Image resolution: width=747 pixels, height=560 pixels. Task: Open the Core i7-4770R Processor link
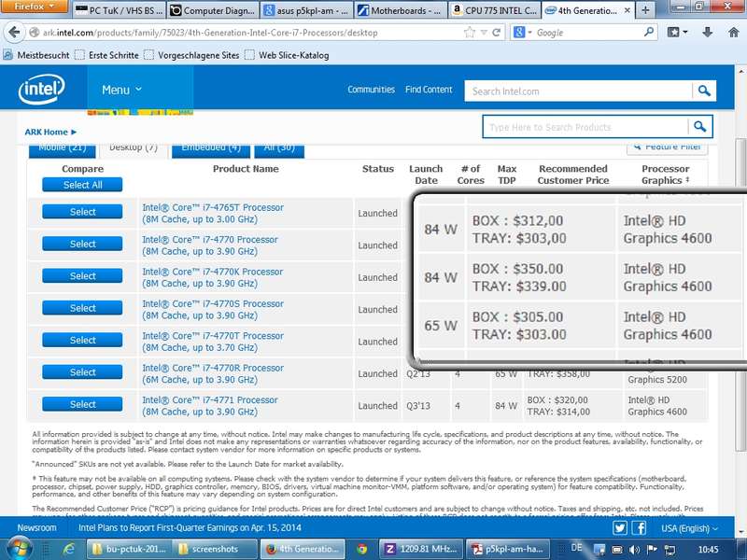[213, 374]
